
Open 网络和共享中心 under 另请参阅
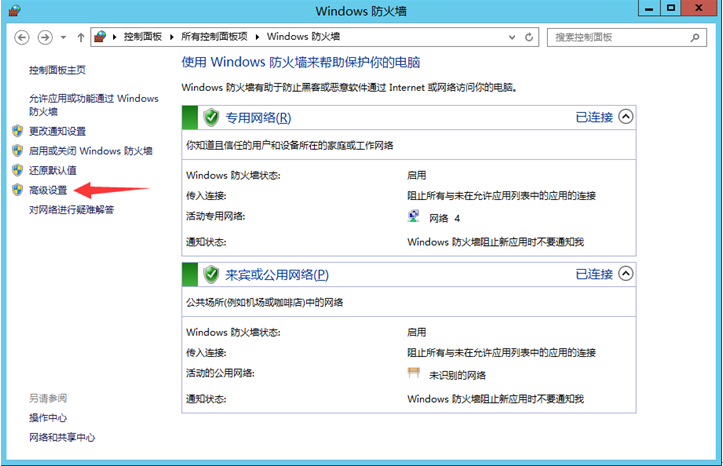[62, 437]
